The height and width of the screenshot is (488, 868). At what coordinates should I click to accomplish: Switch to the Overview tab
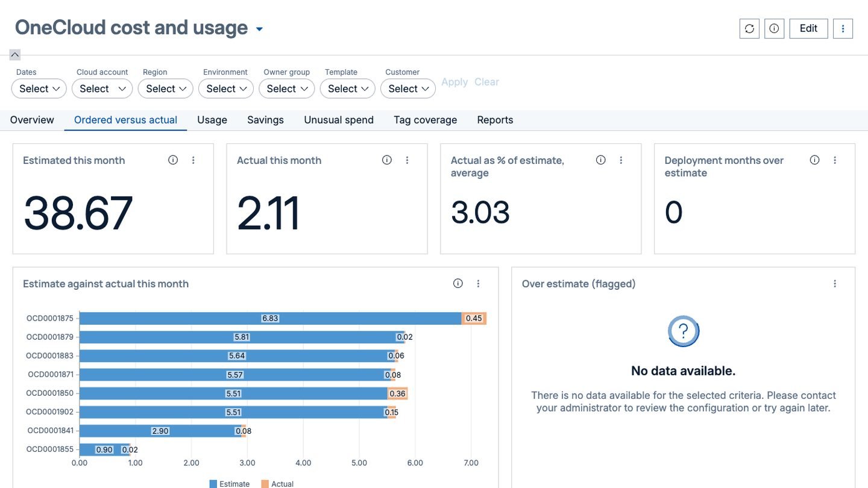[32, 120]
